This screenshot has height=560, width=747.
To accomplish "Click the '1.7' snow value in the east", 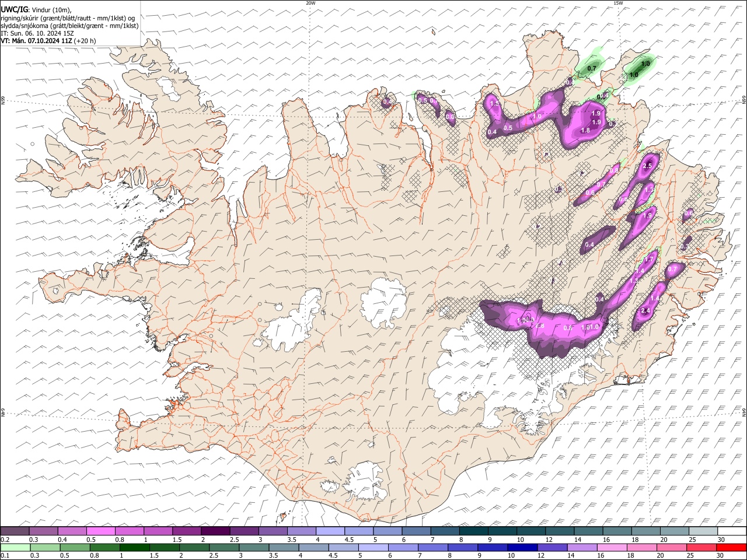I will coord(648,260).
